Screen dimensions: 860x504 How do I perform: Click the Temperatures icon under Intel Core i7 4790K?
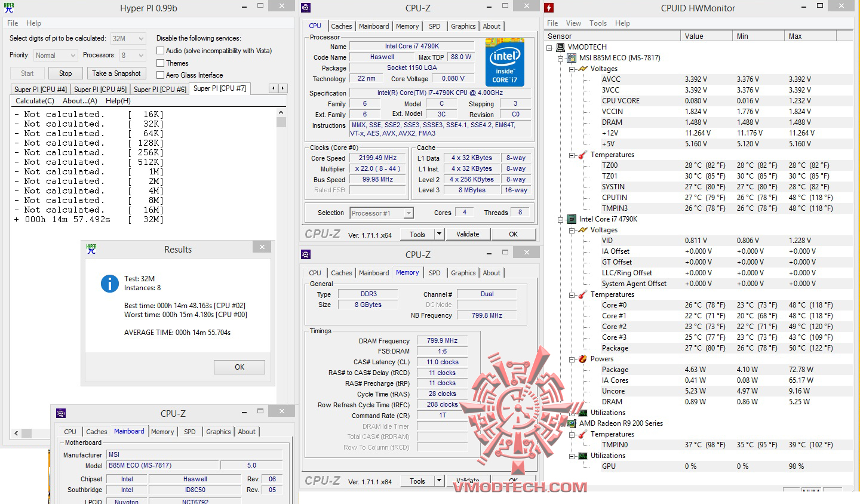coord(583,294)
